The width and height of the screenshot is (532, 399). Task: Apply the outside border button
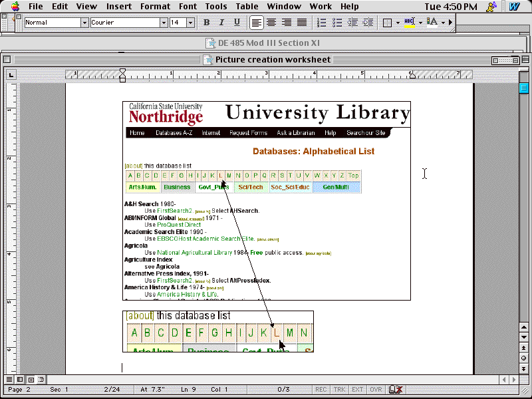[x=387, y=23]
